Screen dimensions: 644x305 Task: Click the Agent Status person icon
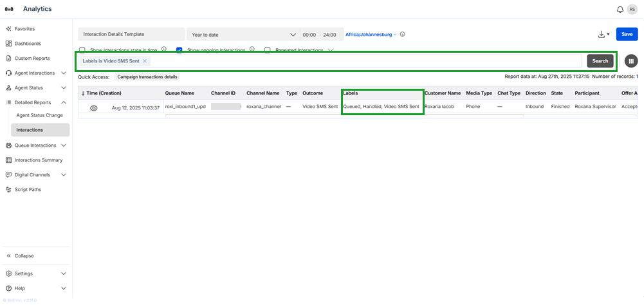click(x=8, y=88)
